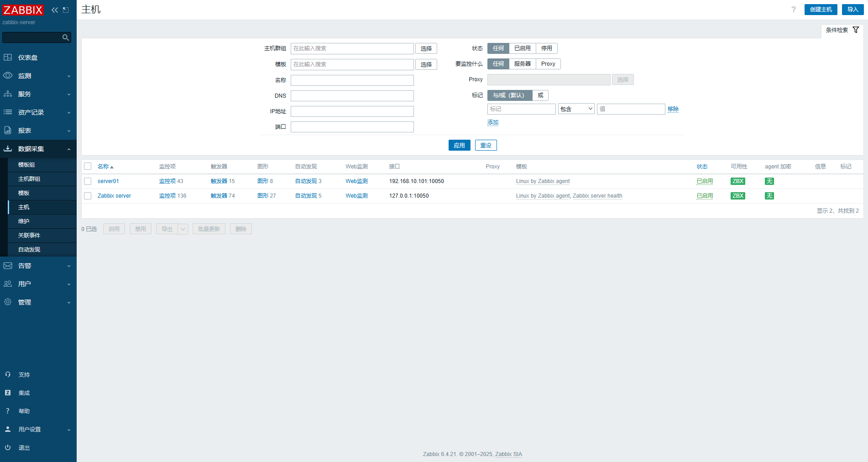Open the 仪表盘 dashboard icon

point(8,58)
